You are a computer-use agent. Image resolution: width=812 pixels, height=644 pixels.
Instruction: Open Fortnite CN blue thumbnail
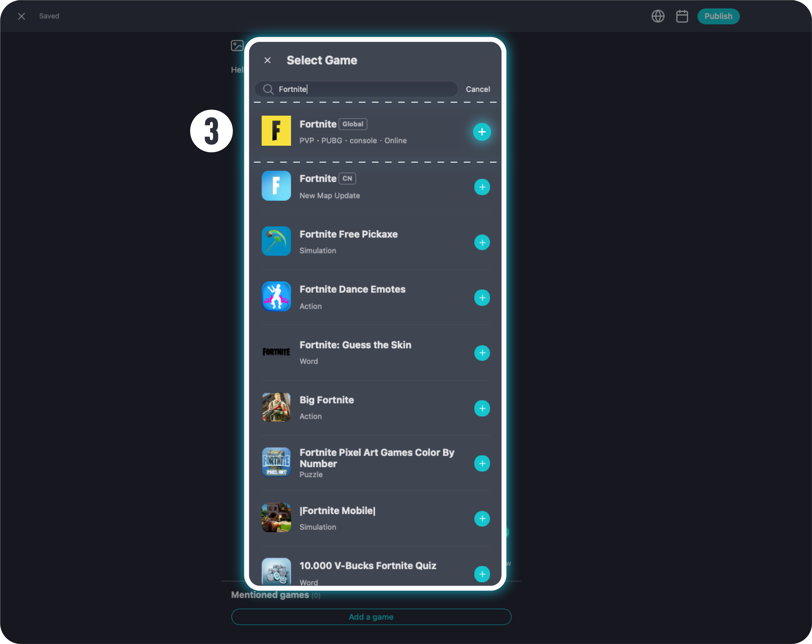tap(276, 186)
